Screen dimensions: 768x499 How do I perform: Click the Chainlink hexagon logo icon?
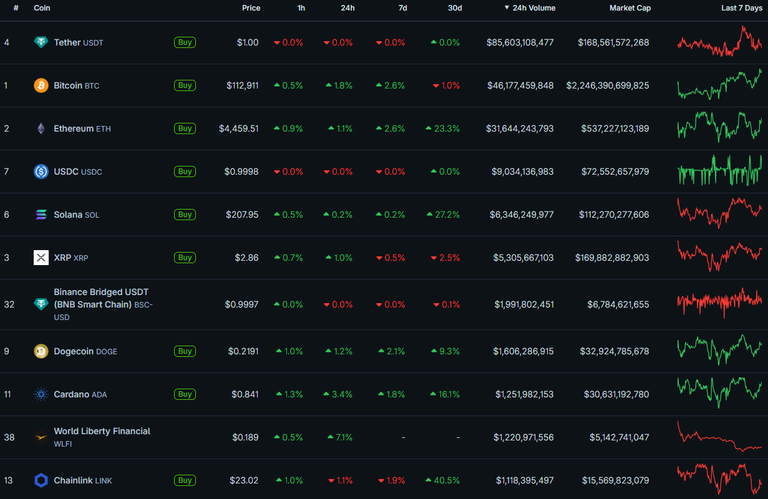(41, 480)
